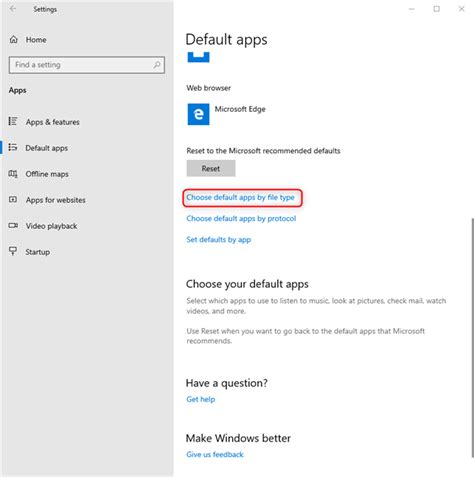Click the Web browser heading

tap(208, 88)
